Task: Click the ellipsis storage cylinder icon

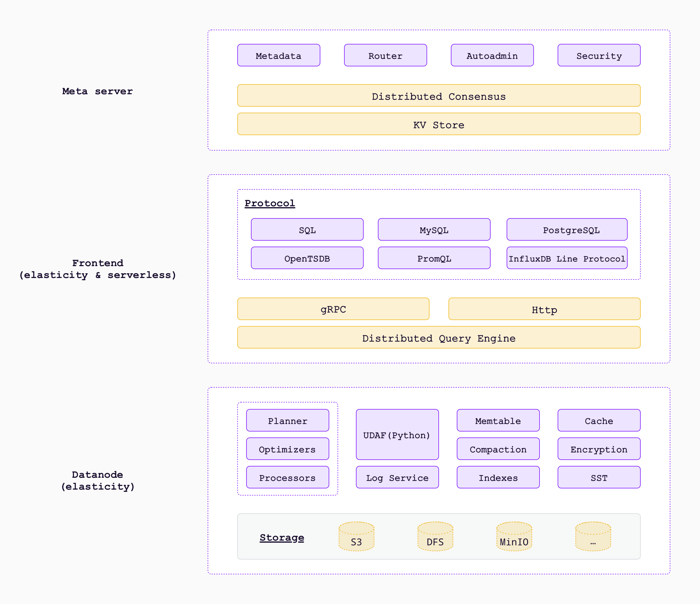Action: tap(593, 536)
